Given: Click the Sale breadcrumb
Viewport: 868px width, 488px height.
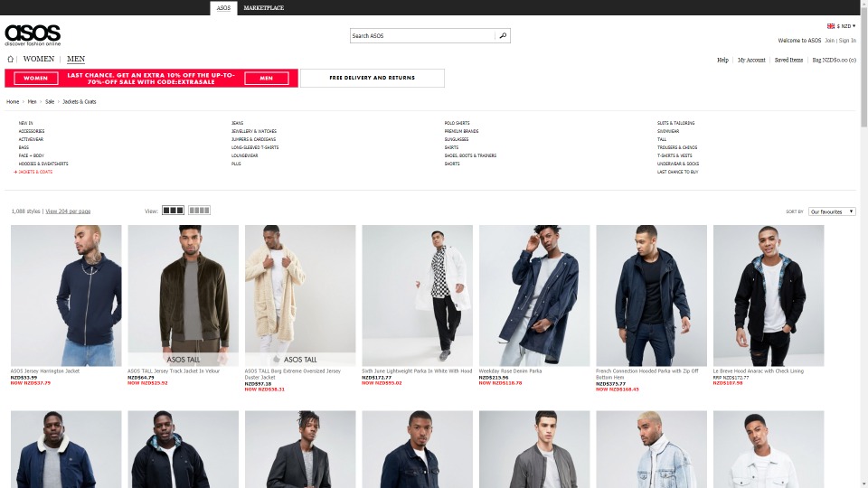Looking at the screenshot, I should click(50, 102).
